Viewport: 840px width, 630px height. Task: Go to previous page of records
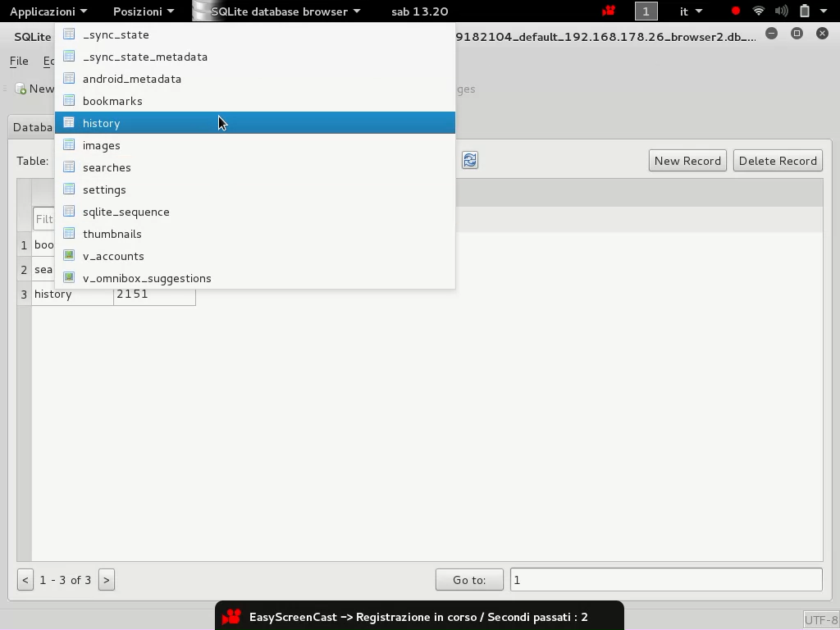[25, 580]
